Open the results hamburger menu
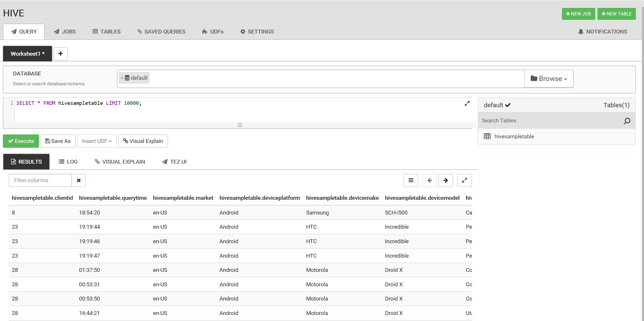 [x=411, y=180]
